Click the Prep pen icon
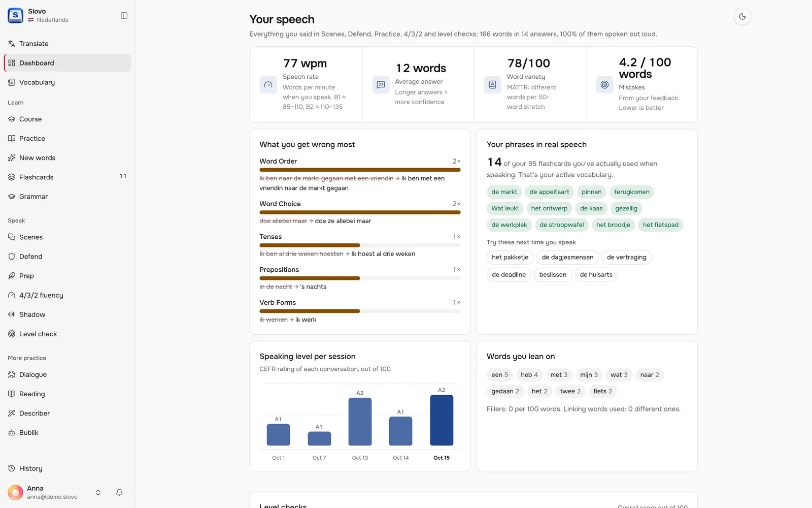 pos(12,276)
